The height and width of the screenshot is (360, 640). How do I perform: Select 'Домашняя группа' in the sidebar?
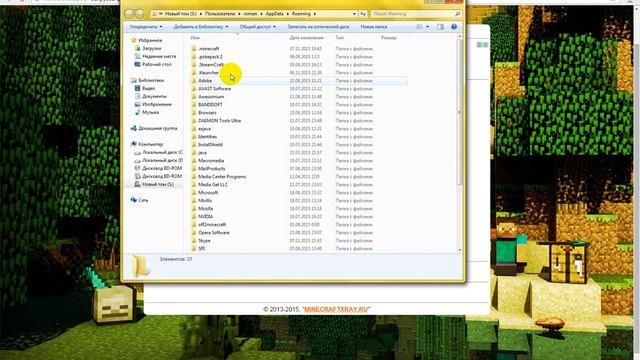[x=158, y=129]
